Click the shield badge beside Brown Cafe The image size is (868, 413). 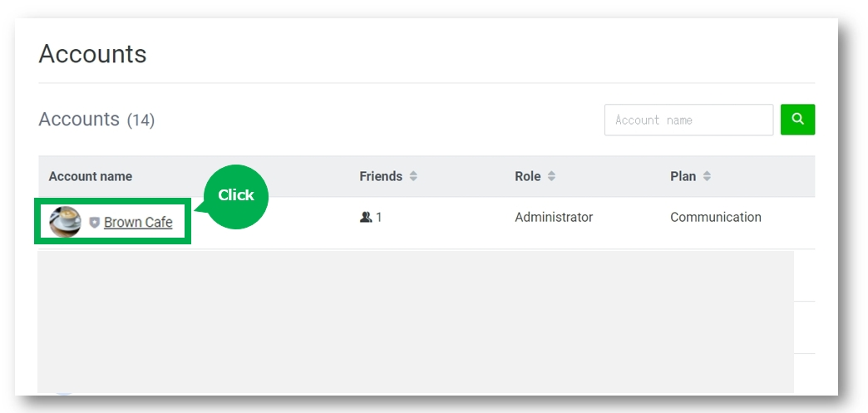[95, 222]
